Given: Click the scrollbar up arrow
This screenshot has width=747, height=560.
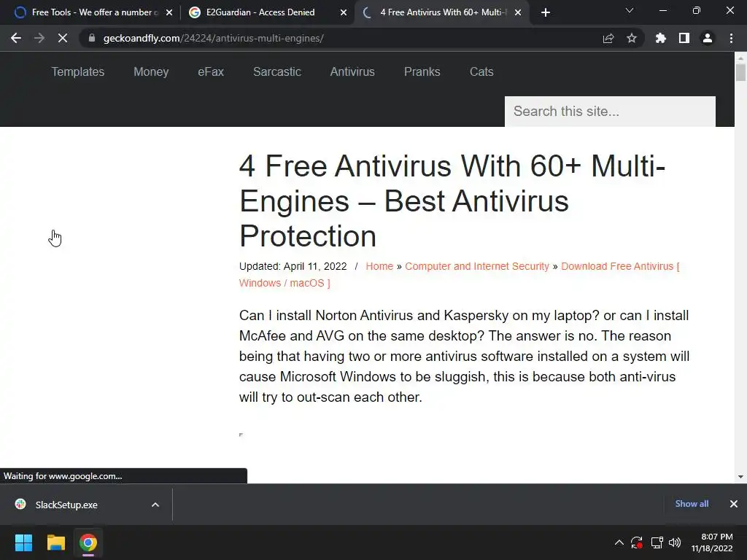Looking at the screenshot, I should click(x=740, y=58).
